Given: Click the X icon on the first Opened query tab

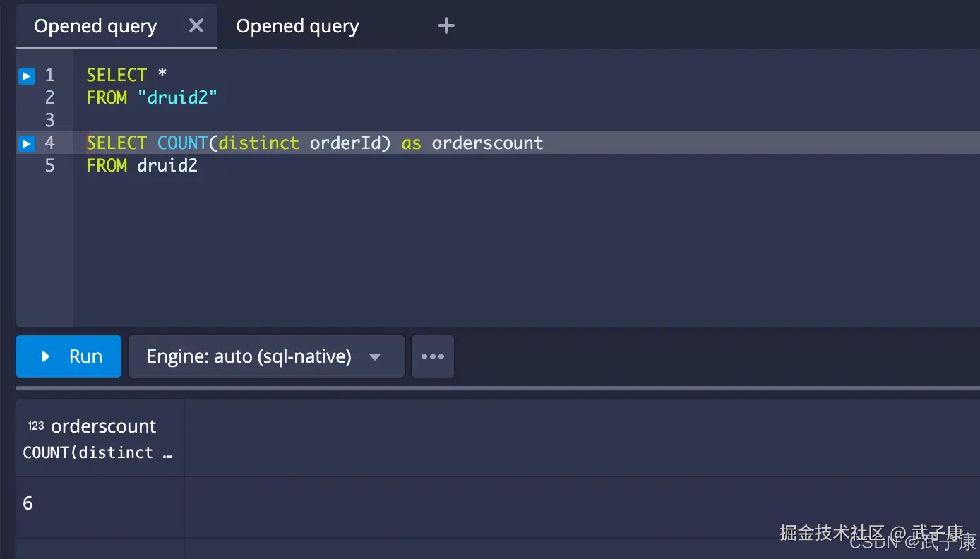Looking at the screenshot, I should click(196, 25).
